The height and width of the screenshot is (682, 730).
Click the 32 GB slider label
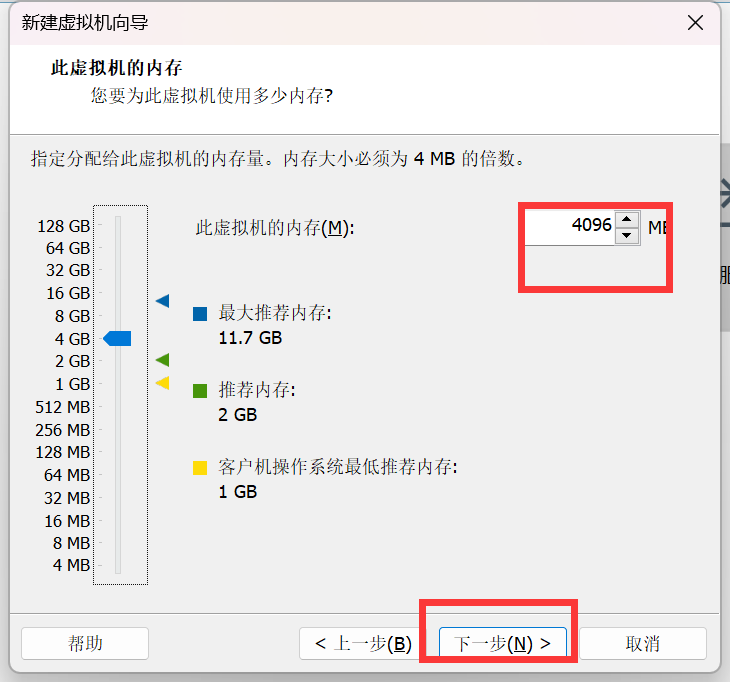(68, 270)
